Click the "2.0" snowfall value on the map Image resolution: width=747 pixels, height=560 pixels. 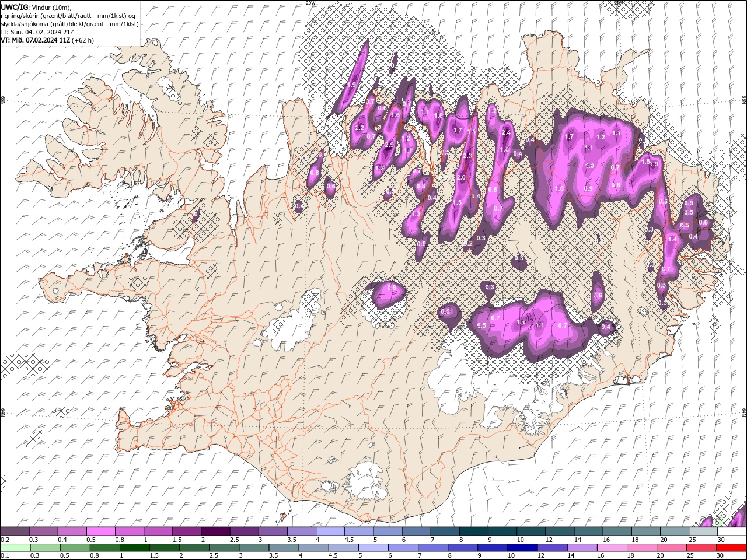pos(461,177)
